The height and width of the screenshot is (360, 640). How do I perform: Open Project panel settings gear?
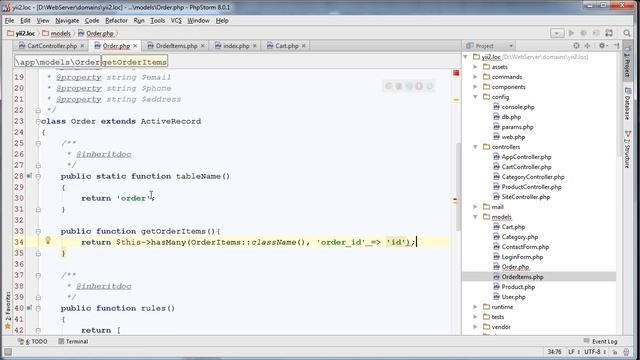tap(602, 46)
